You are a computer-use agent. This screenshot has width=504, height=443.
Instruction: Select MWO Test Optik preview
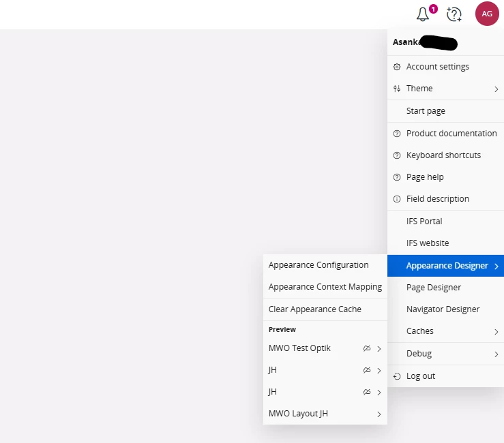(325, 348)
